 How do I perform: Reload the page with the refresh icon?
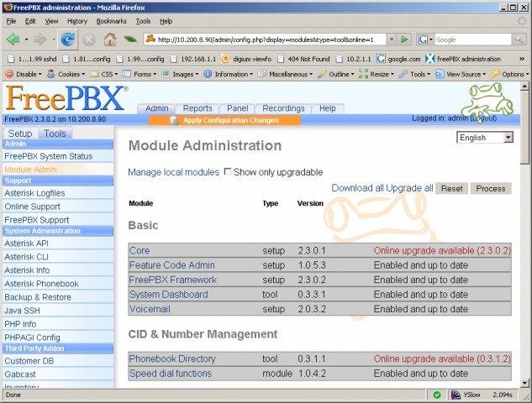tap(67, 39)
